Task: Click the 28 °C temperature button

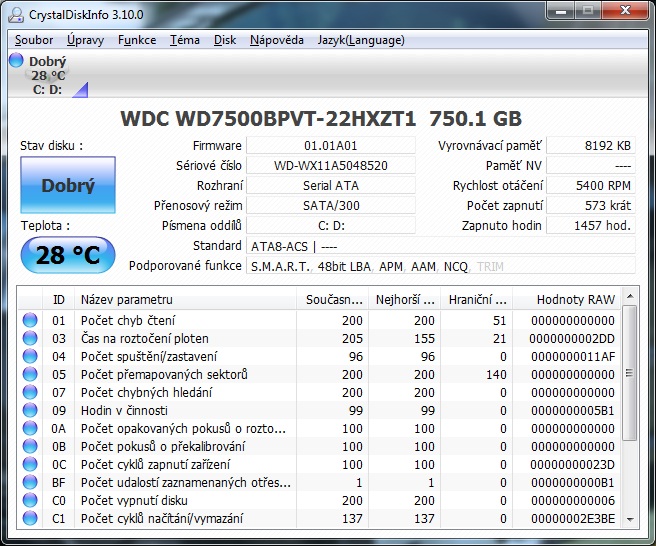Action: pos(68,255)
